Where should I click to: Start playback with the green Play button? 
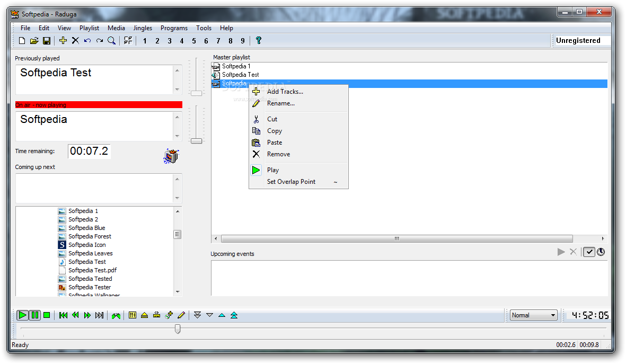(x=22, y=315)
